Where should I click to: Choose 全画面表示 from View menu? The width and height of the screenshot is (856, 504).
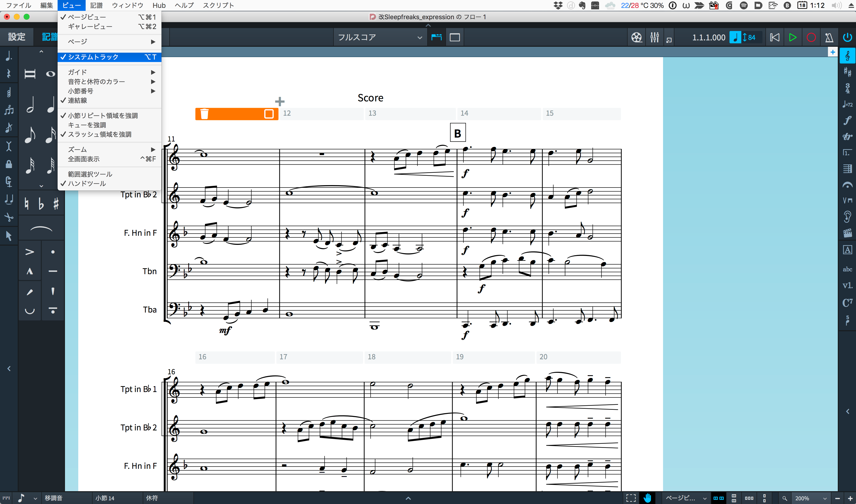[109, 159]
